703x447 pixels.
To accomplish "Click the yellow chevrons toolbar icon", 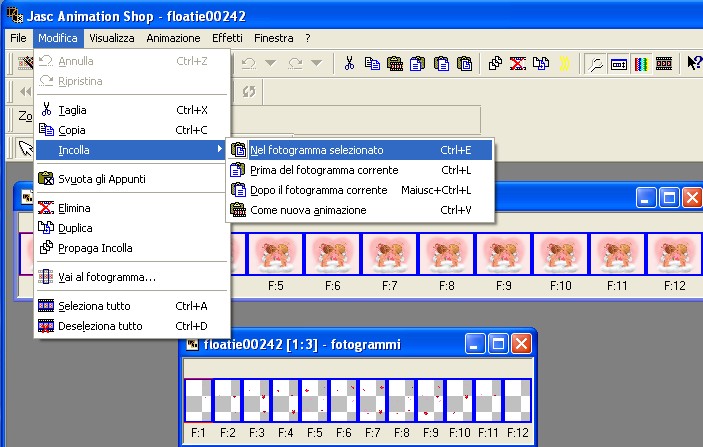I will (564, 63).
